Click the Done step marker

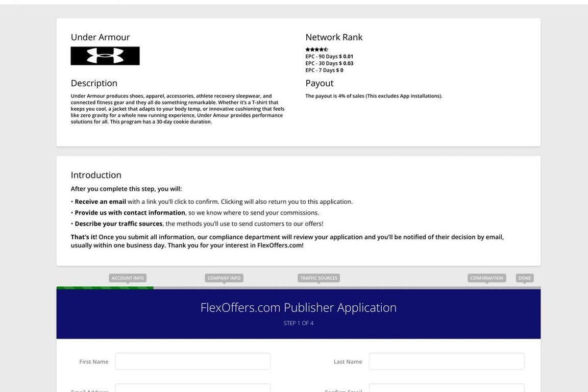[524, 278]
